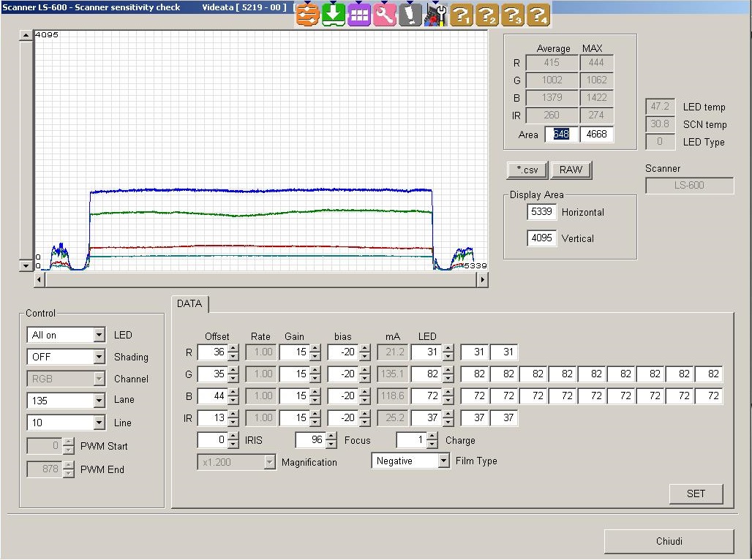The height and width of the screenshot is (560, 752).
Task: Export data with the *.csv button
Action: pyautogui.click(x=527, y=170)
